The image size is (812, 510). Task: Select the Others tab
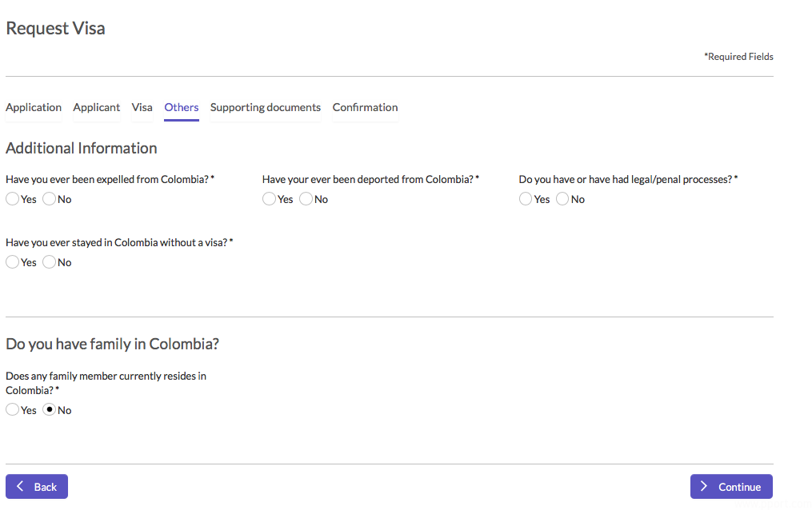[182, 108]
